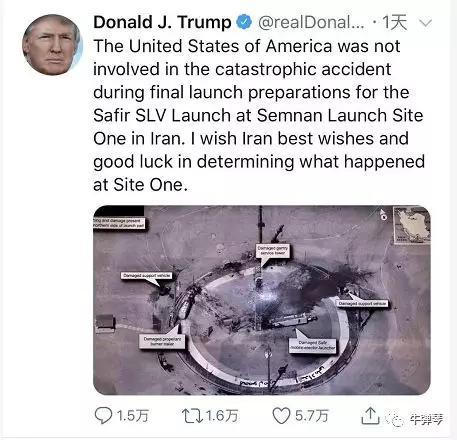Click the blue verified badge
This screenshot has height=440, width=457.
pyautogui.click(x=244, y=22)
